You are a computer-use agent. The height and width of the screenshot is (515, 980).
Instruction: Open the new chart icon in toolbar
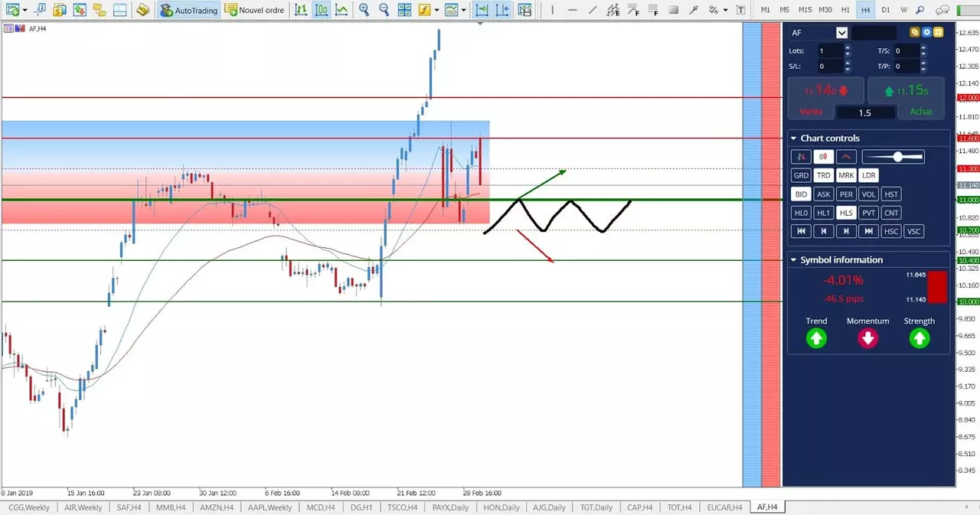click(13, 10)
